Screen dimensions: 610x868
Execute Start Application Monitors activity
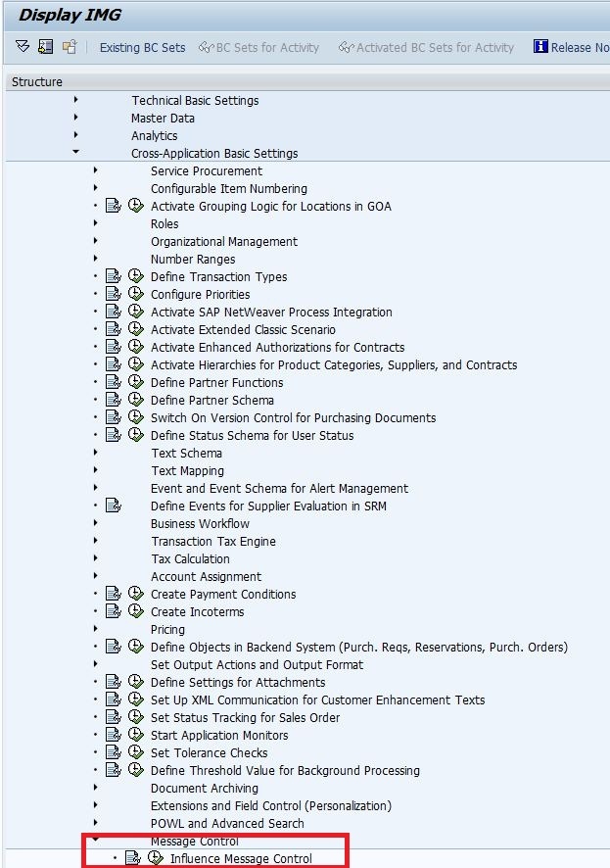tap(136, 735)
